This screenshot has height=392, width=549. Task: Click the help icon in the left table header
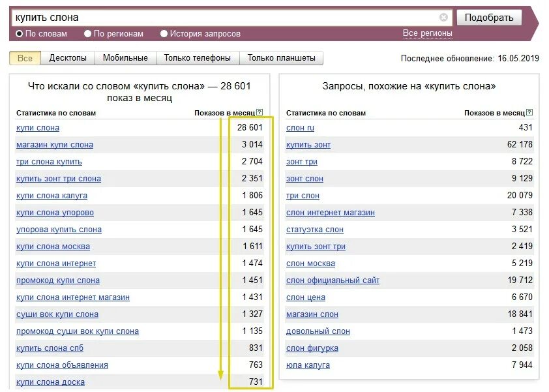click(260, 113)
